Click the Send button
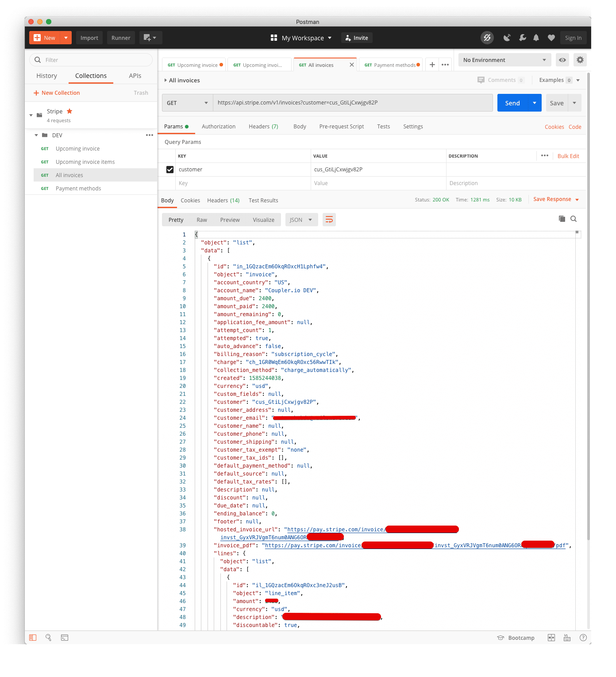The image size is (616, 677). pyautogui.click(x=512, y=103)
